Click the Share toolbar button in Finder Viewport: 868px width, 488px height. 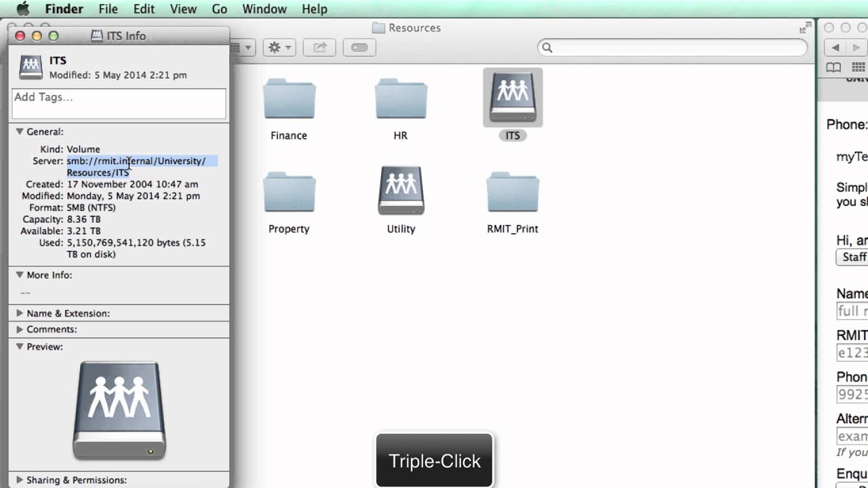coord(320,47)
